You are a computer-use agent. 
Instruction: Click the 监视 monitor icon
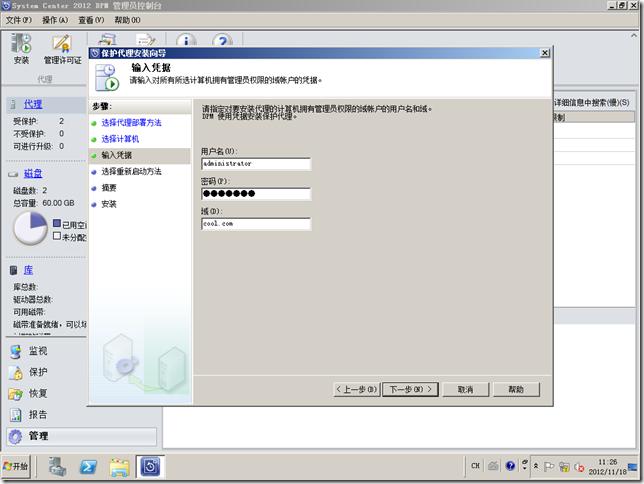click(x=16, y=352)
